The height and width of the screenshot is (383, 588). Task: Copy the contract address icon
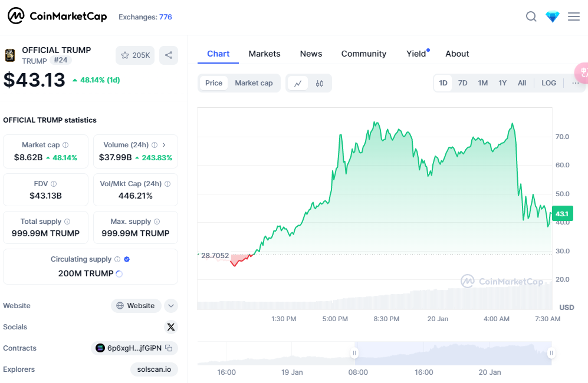pos(169,348)
